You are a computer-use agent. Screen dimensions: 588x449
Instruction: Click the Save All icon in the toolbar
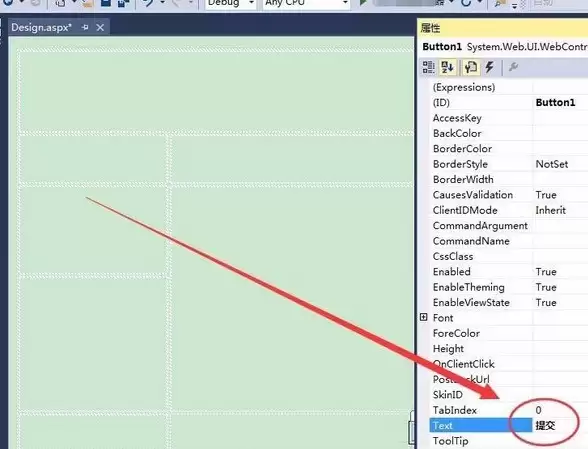click(x=123, y=3)
